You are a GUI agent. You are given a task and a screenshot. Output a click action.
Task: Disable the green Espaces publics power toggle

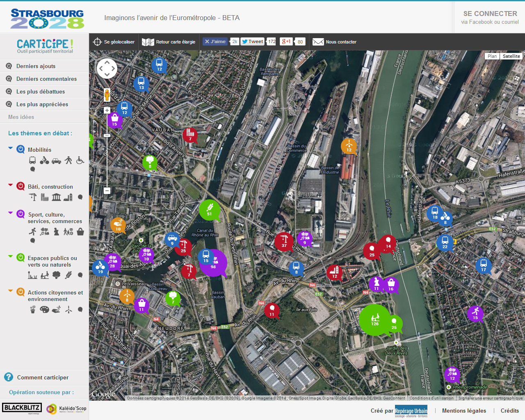21,258
